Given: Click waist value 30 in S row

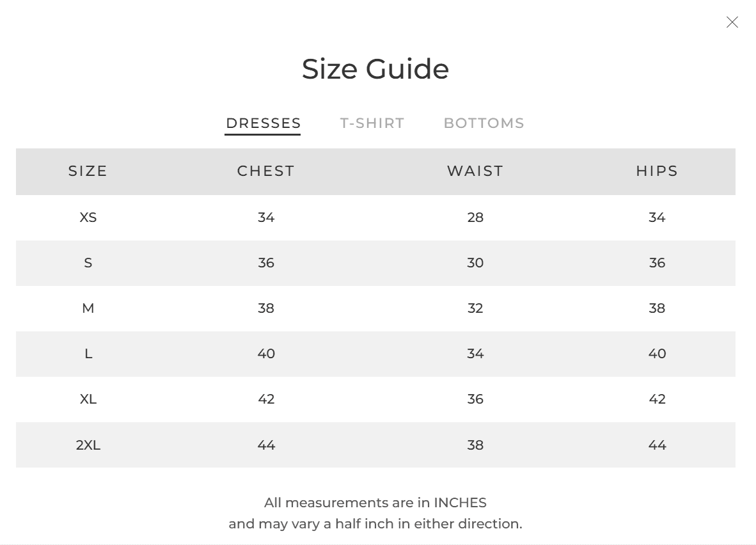Looking at the screenshot, I should [475, 263].
